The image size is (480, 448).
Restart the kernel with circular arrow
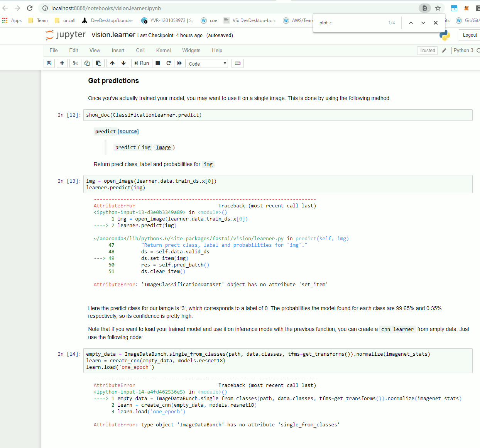169,63
